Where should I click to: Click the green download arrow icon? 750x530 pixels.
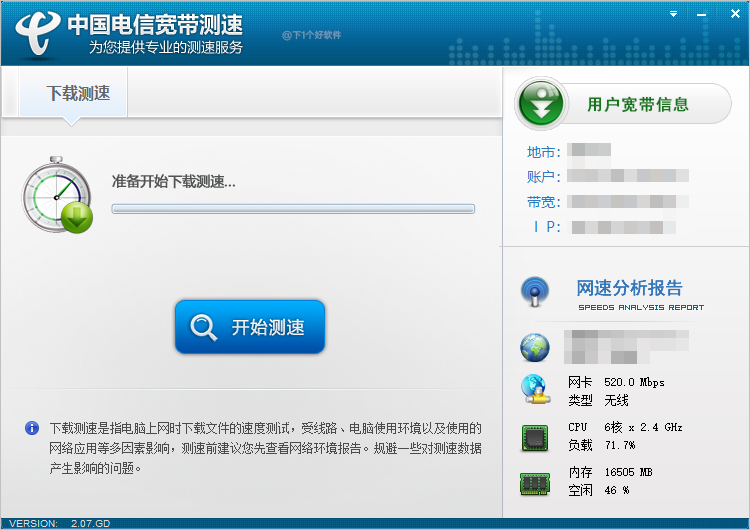pos(77,218)
